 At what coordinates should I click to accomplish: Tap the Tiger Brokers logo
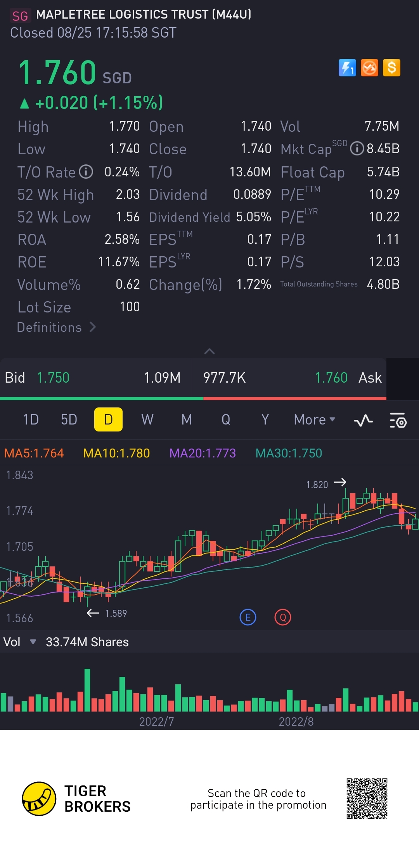[x=76, y=799]
